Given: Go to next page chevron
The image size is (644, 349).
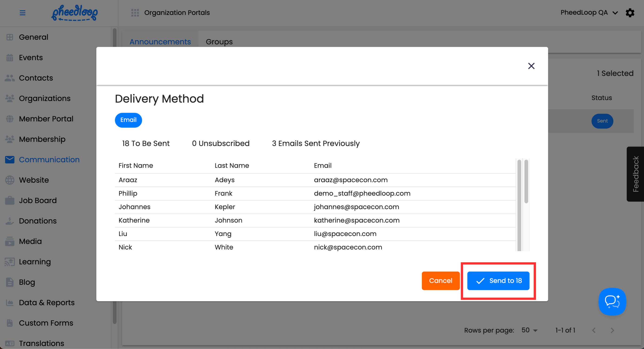Looking at the screenshot, I should pyautogui.click(x=612, y=330).
